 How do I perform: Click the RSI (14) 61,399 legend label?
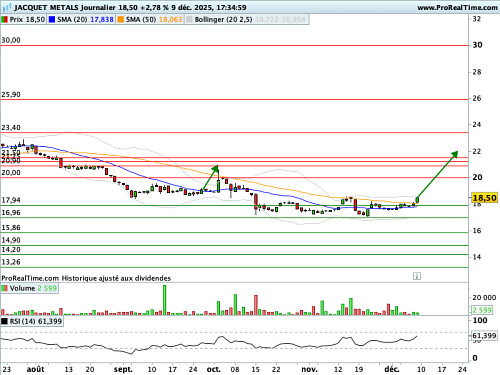click(32, 321)
